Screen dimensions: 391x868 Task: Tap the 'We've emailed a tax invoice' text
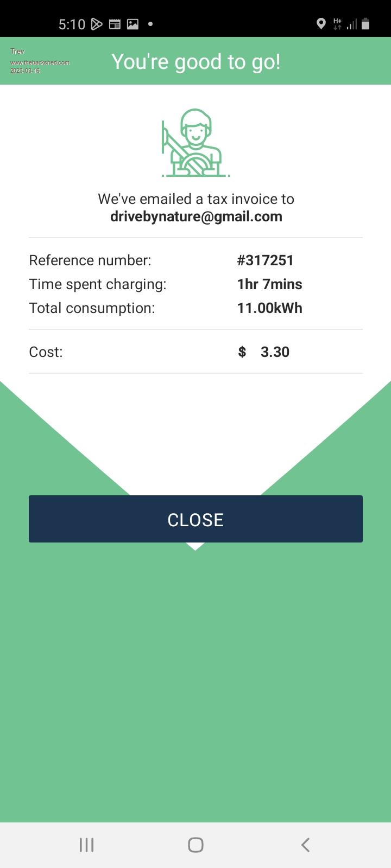point(196,199)
